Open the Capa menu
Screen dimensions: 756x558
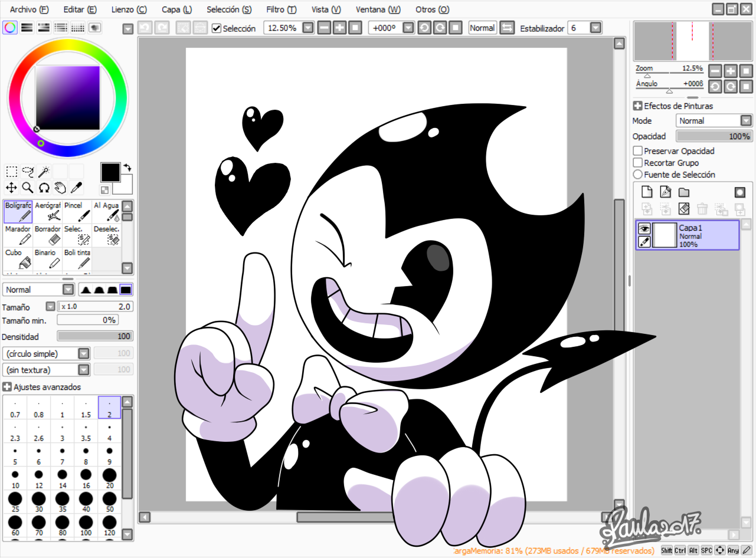tap(176, 9)
